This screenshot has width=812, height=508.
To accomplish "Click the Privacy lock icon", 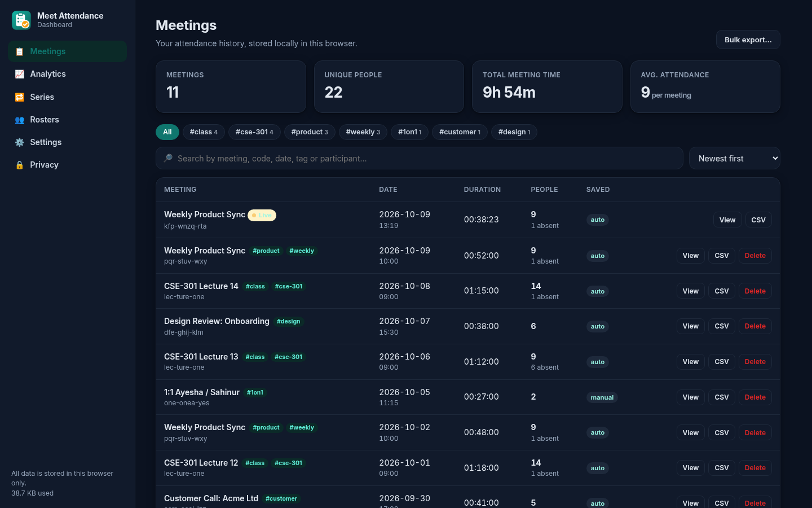I will (x=20, y=165).
